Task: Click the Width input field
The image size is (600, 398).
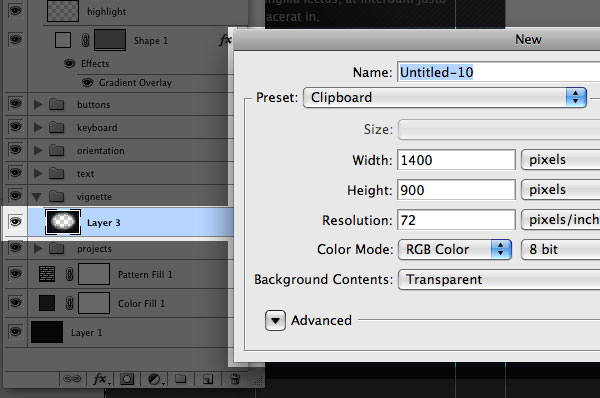Action: 456,160
